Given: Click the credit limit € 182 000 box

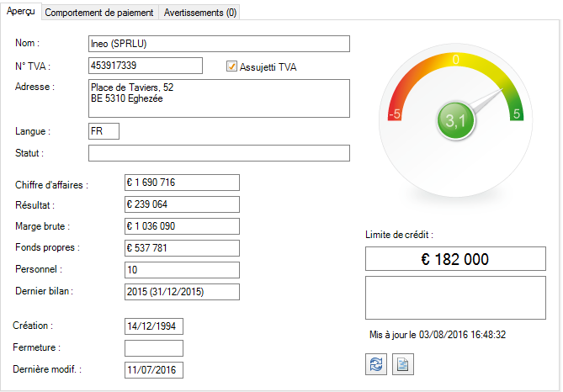Looking at the screenshot, I should point(454,259).
